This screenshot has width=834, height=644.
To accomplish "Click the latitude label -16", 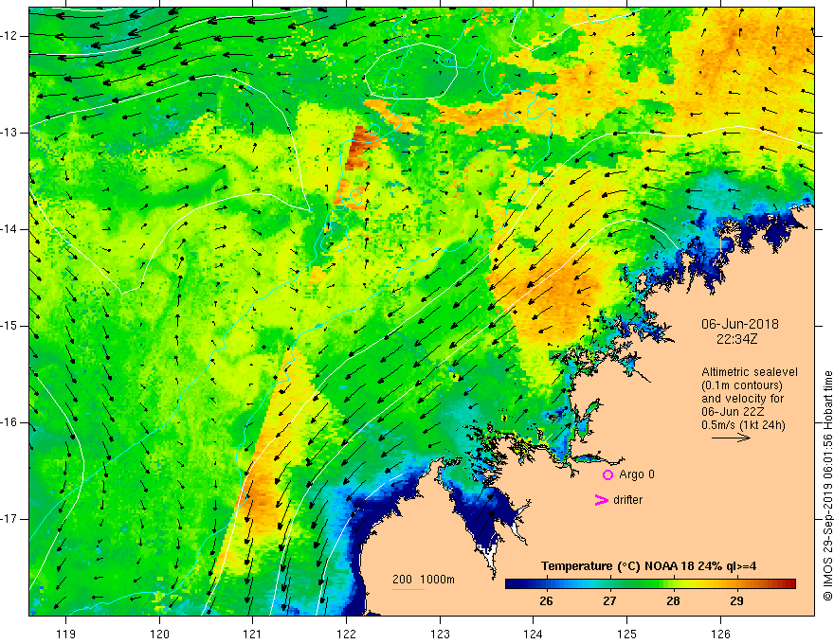I will tap(10, 422).
